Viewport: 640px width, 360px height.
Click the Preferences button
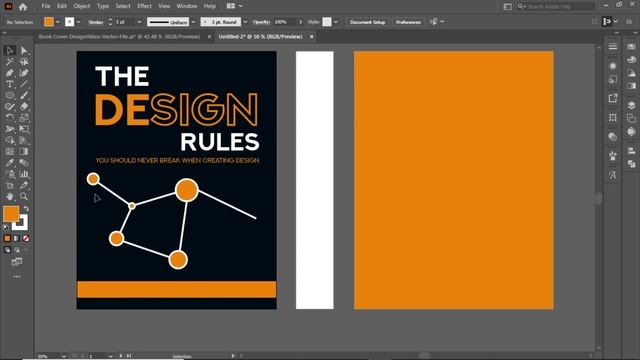point(408,22)
